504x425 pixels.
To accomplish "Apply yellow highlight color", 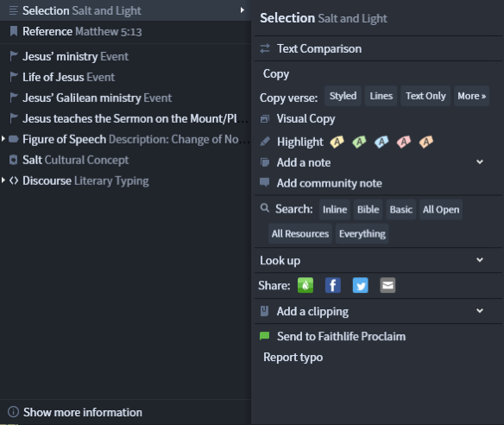I will pos(337,142).
